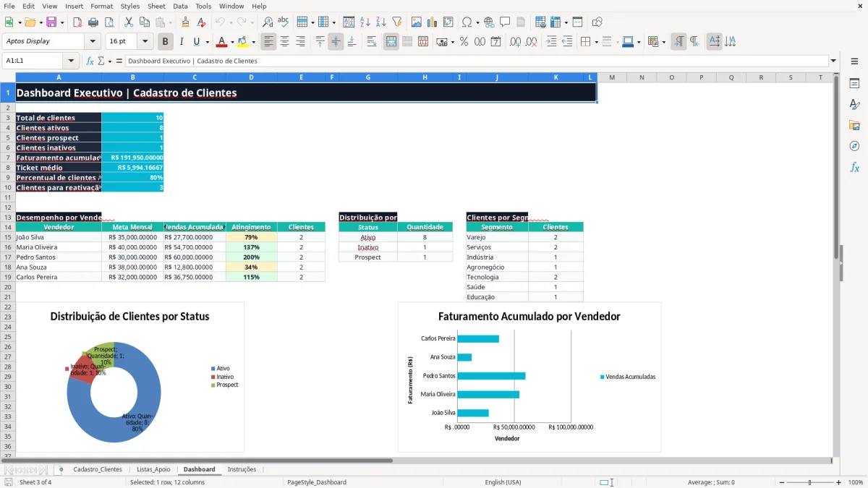Insert a comment
This screenshot has height=488, width=868.
click(505, 22)
